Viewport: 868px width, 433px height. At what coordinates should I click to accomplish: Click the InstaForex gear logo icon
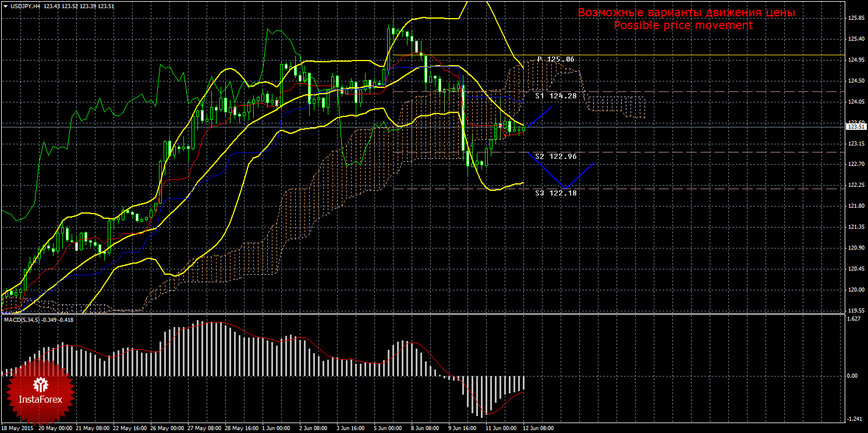click(40, 384)
